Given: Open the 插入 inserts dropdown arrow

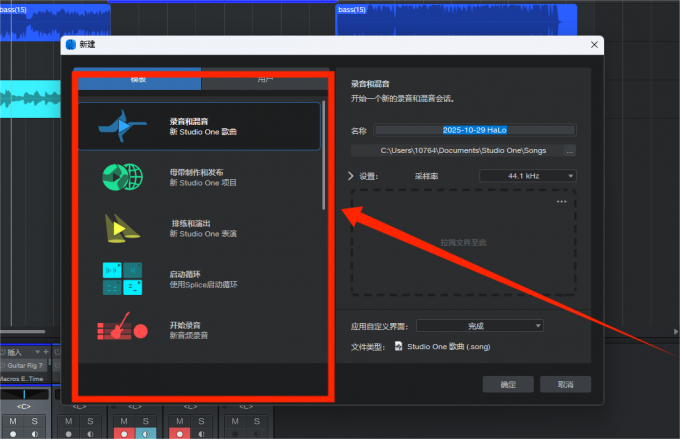Looking at the screenshot, I should 37,351.
